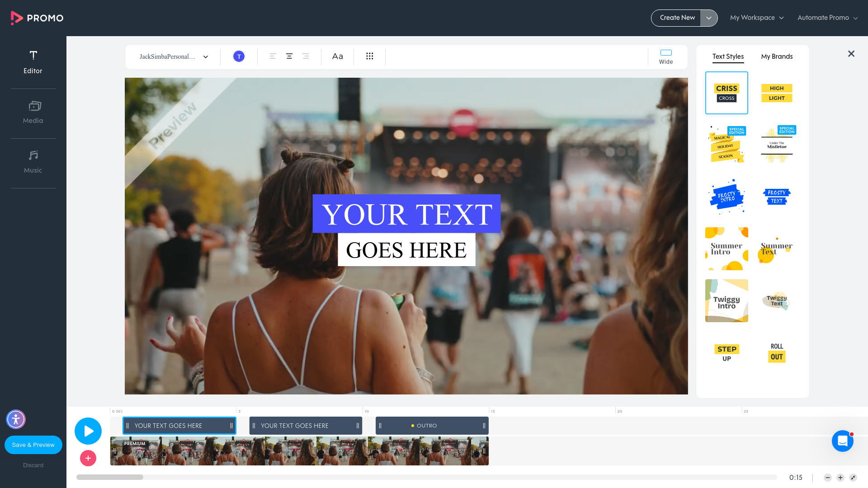
Task: Align text to the right
Action: point(306,56)
